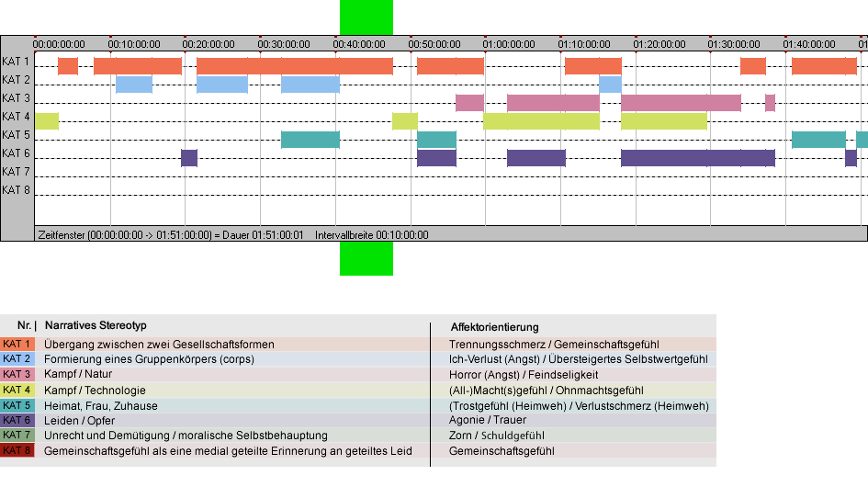Select the tiny pink KAT 3 segment near 01:38
The image size is (868, 487).
click(x=770, y=103)
